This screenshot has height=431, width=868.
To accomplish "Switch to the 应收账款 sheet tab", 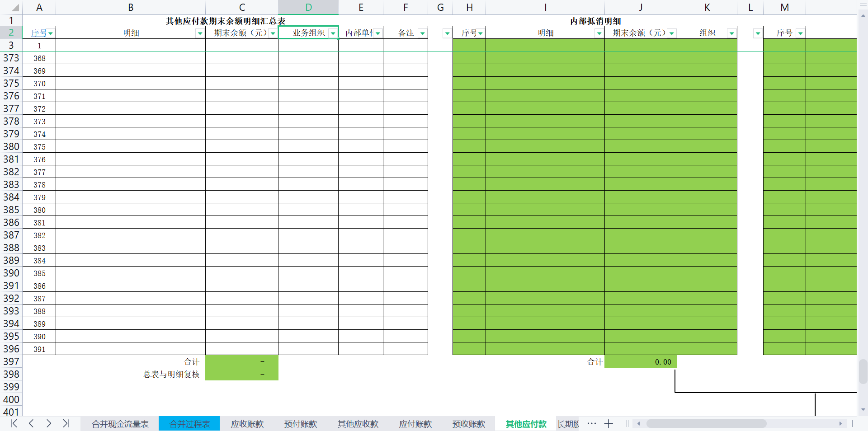I will (x=246, y=424).
